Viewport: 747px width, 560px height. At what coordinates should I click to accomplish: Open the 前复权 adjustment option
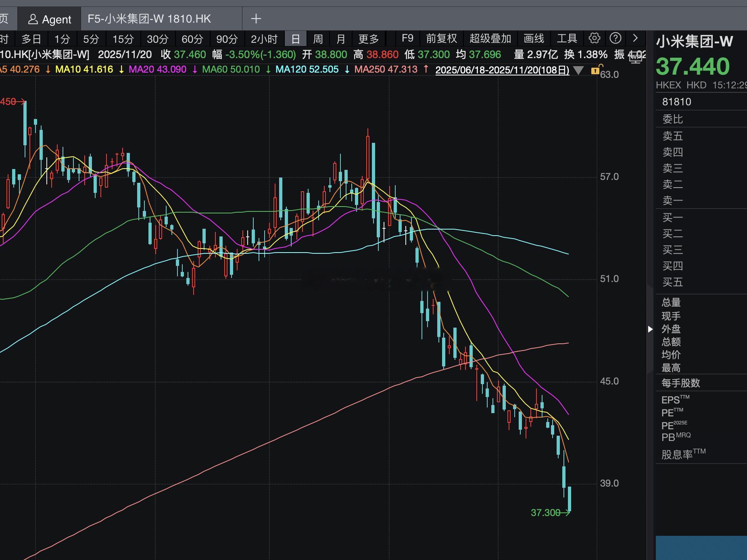(x=441, y=39)
